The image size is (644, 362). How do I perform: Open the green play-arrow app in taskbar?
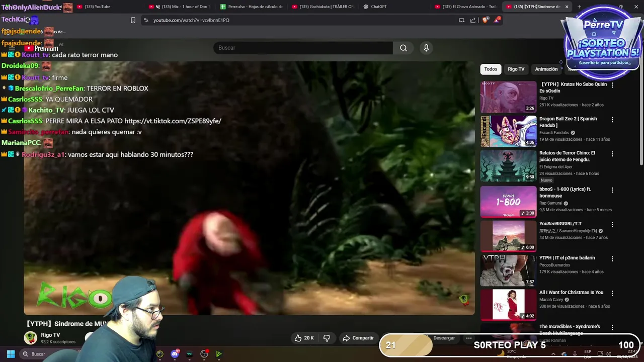click(x=219, y=354)
